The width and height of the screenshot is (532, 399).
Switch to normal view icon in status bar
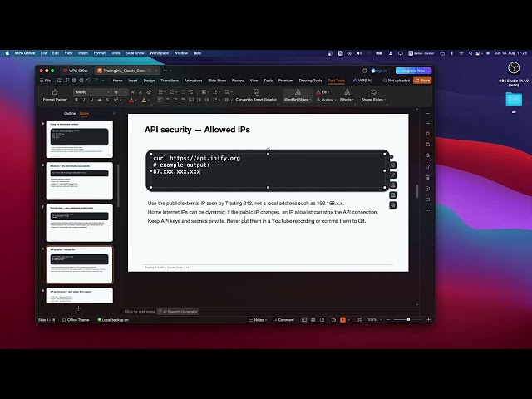click(304, 319)
